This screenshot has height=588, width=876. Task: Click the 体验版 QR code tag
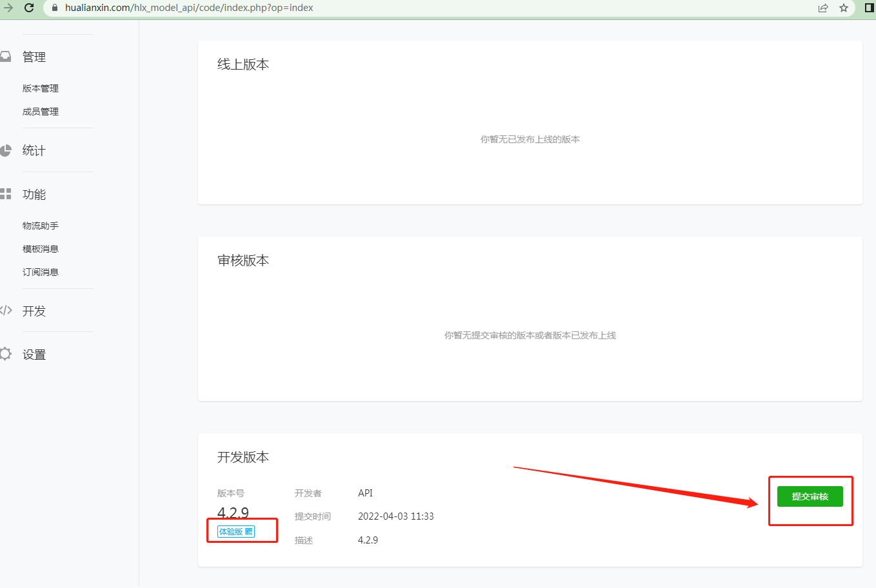[236, 531]
